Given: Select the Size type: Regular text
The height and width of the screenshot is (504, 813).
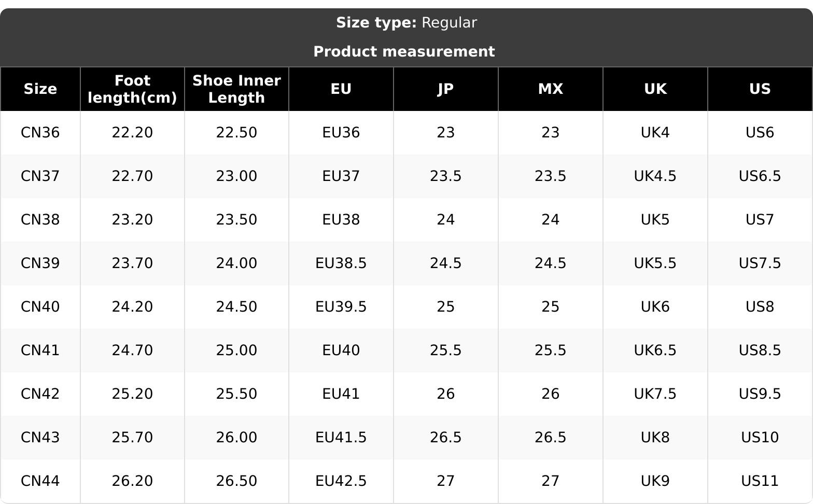Looking at the screenshot, I should click(406, 23).
